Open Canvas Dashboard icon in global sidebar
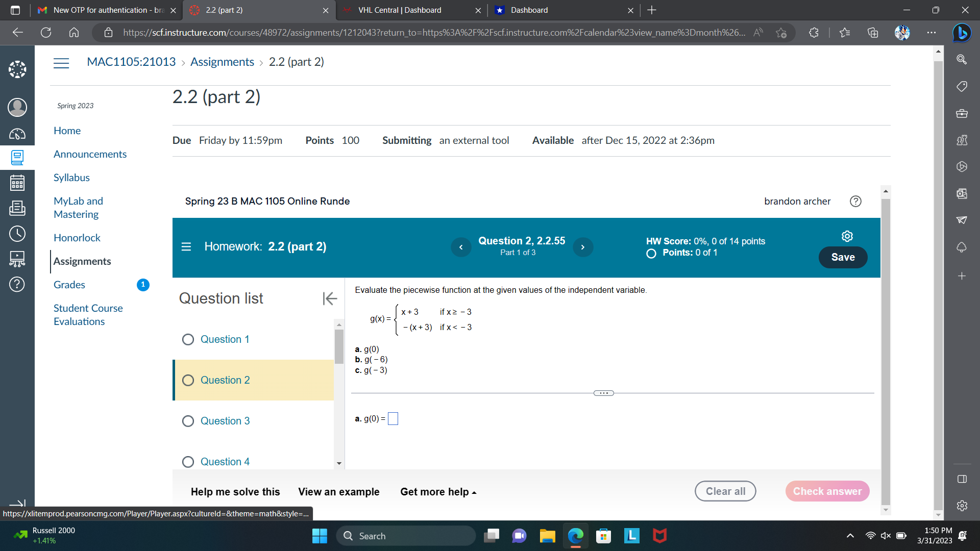 tap(17, 134)
